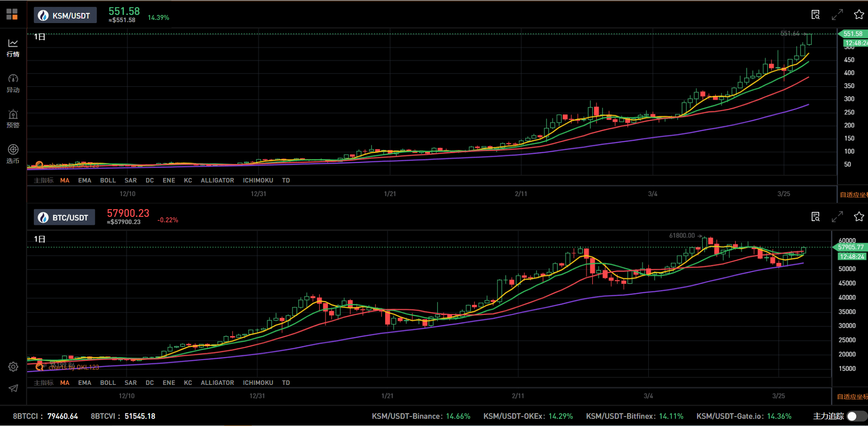The image size is (868, 426).
Task: Select BOLL indicator on the KSM chart
Action: click(x=108, y=180)
